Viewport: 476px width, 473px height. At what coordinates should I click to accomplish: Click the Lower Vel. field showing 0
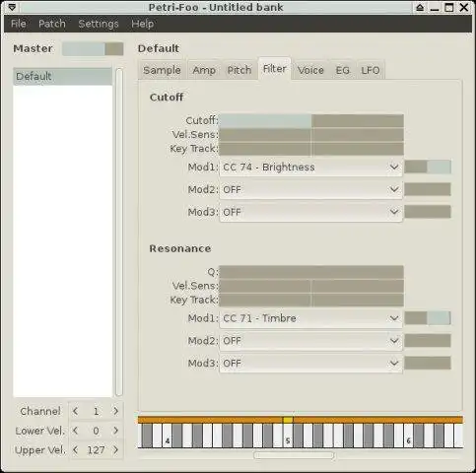point(96,431)
